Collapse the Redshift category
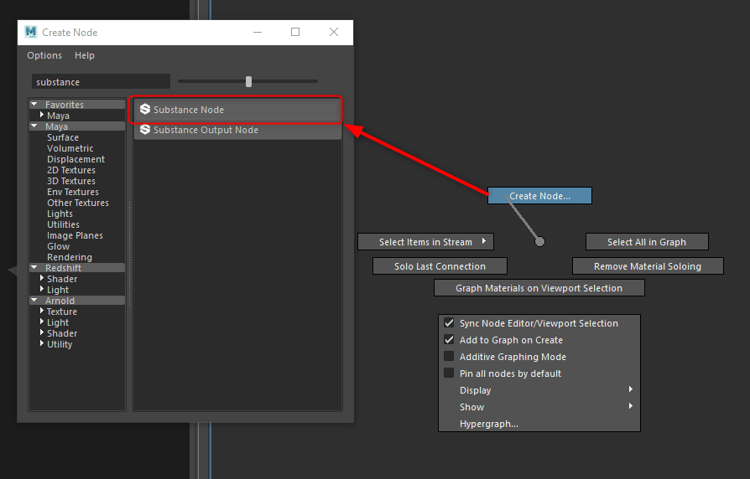The image size is (750, 479). click(x=34, y=267)
